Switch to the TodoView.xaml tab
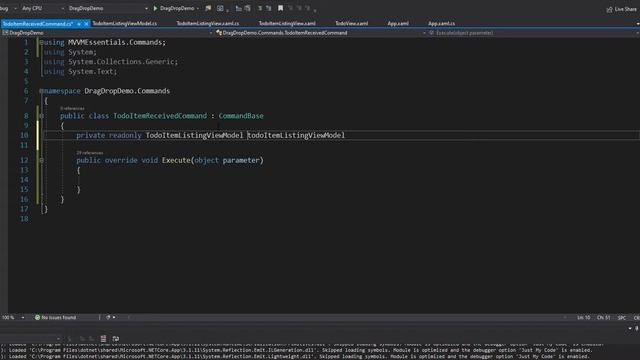The height and width of the screenshot is (360, 640). (x=351, y=24)
